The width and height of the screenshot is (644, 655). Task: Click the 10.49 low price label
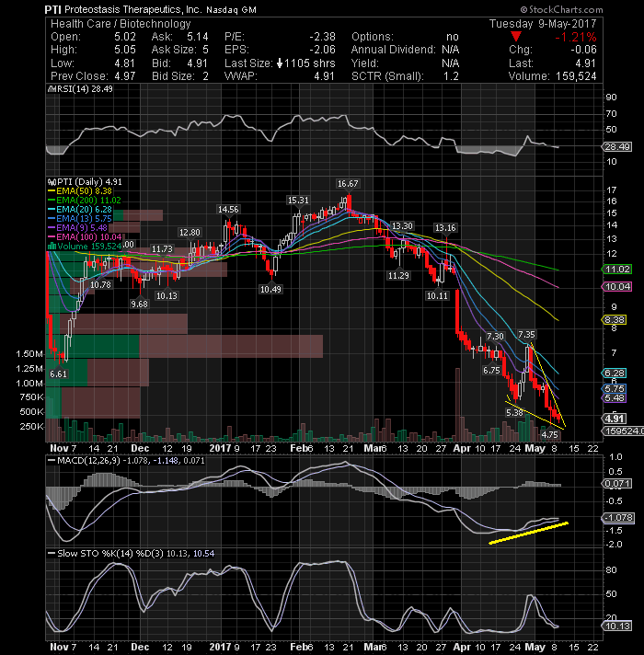[270, 289]
